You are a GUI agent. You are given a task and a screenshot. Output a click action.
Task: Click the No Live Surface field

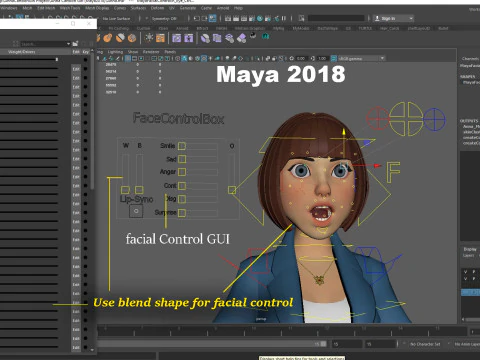tap(116, 19)
